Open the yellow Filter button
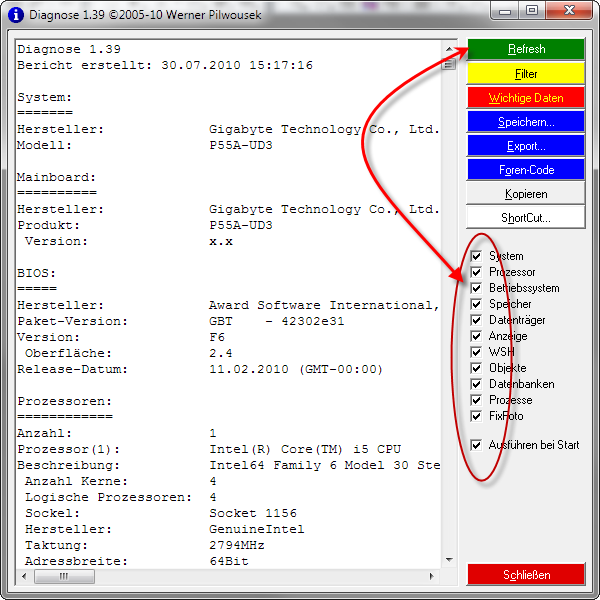Viewport: 600px width, 600px height. (x=526, y=73)
